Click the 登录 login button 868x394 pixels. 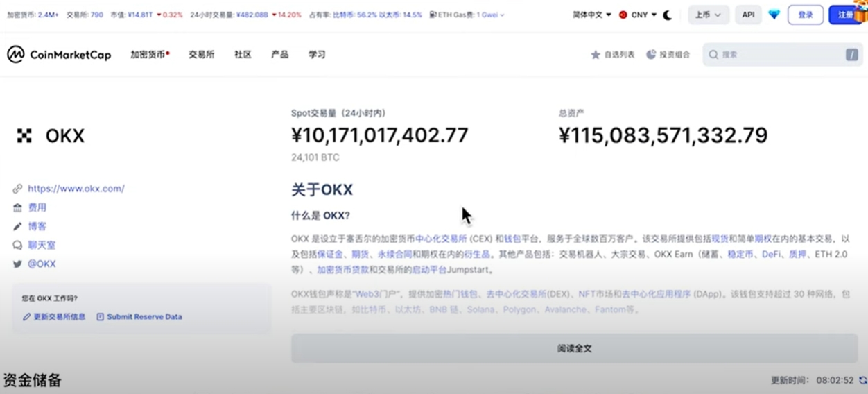[806, 15]
